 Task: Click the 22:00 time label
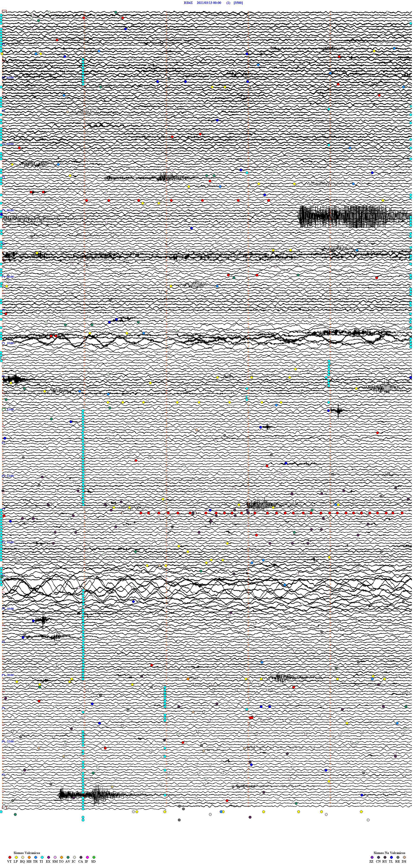[x=10, y=742]
